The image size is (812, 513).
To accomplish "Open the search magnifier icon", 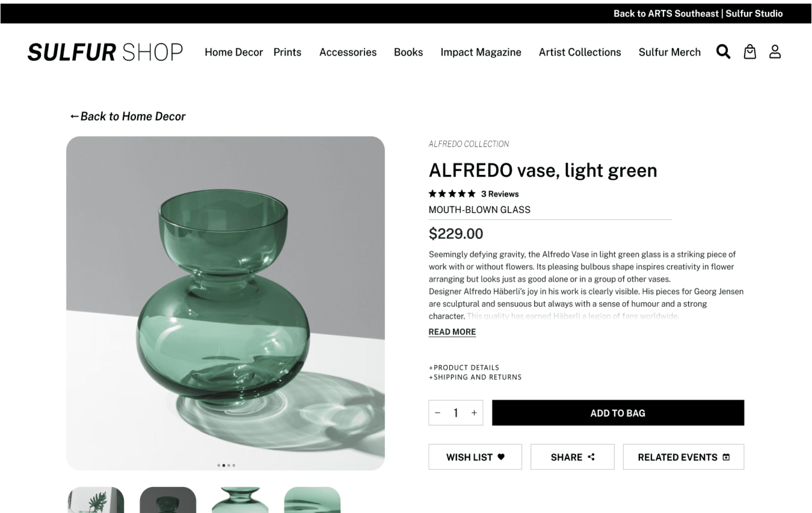I will [723, 52].
